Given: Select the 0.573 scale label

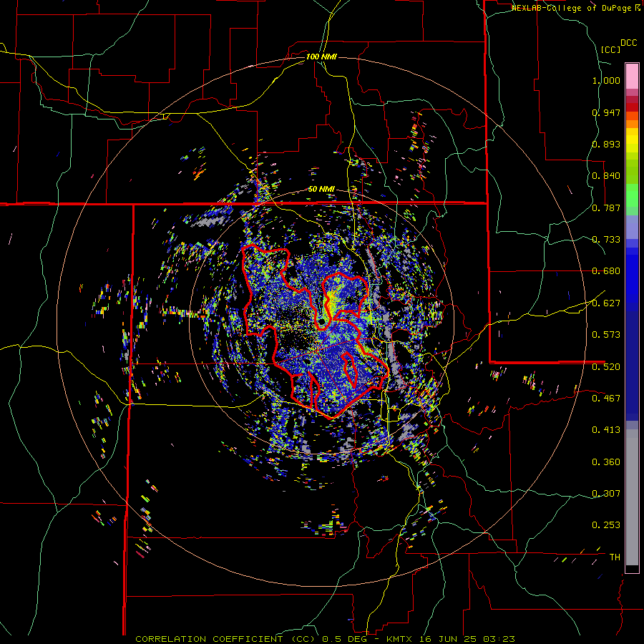Looking at the screenshot, I should click(x=606, y=335).
